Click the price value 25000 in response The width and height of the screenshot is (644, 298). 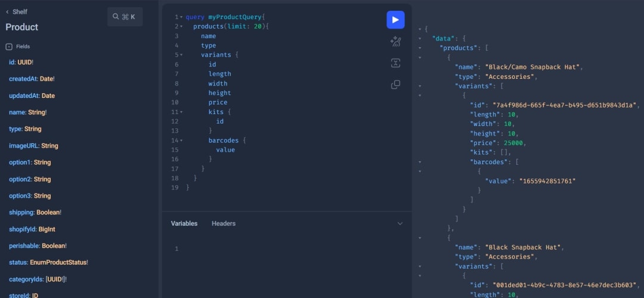pos(513,143)
